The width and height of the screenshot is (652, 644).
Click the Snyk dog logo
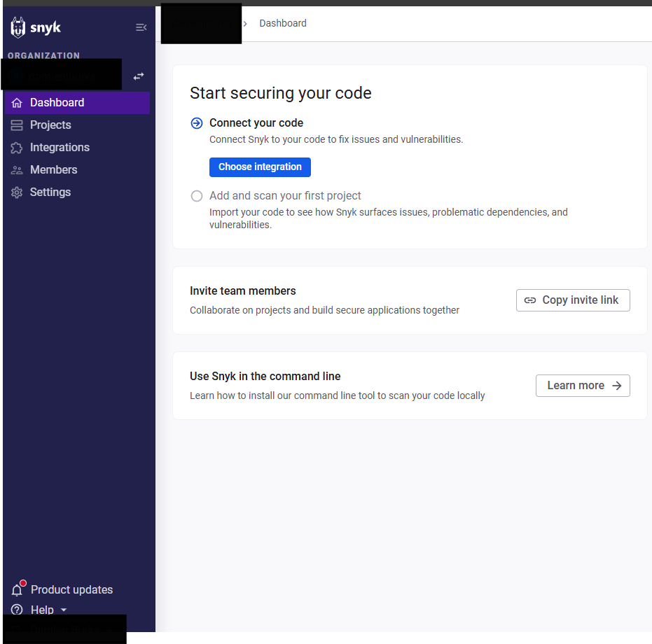pyautogui.click(x=18, y=27)
